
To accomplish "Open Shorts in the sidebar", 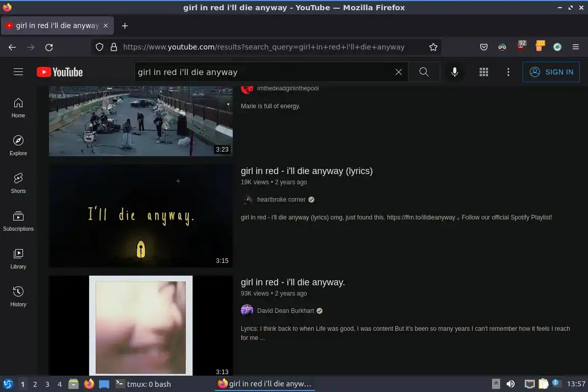I will pyautogui.click(x=18, y=183).
